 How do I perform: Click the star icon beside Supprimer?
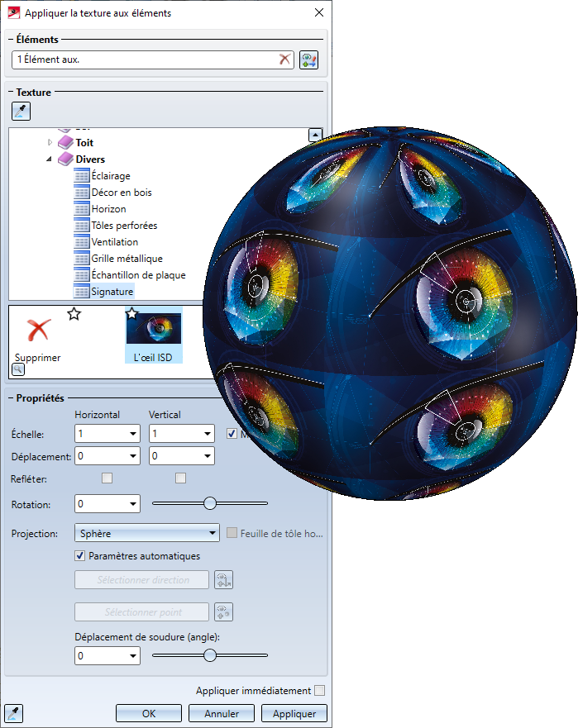74,314
